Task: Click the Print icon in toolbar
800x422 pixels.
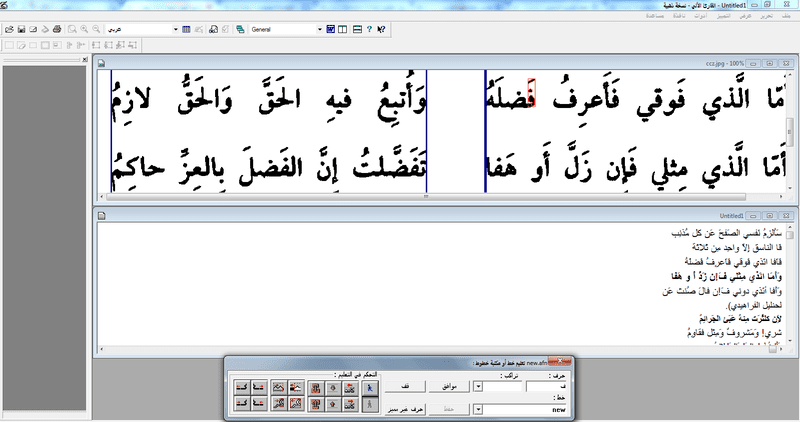Action: pyautogui.click(x=56, y=29)
